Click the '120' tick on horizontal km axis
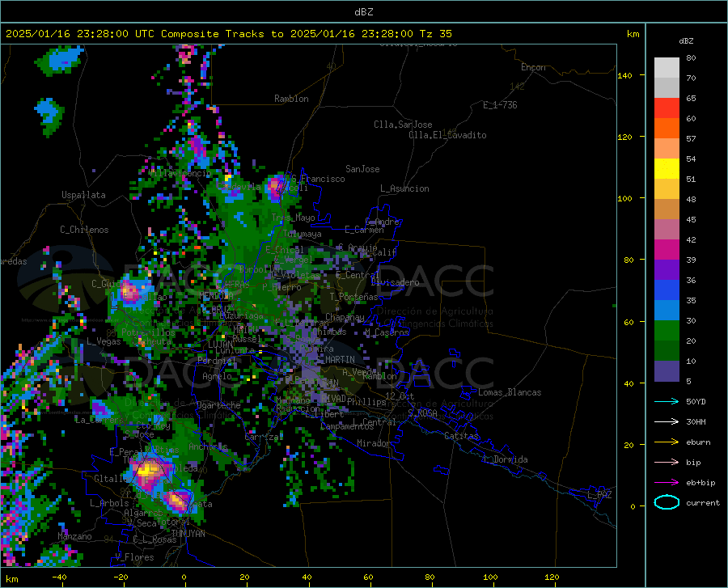This screenshot has width=728, height=588. [552, 577]
